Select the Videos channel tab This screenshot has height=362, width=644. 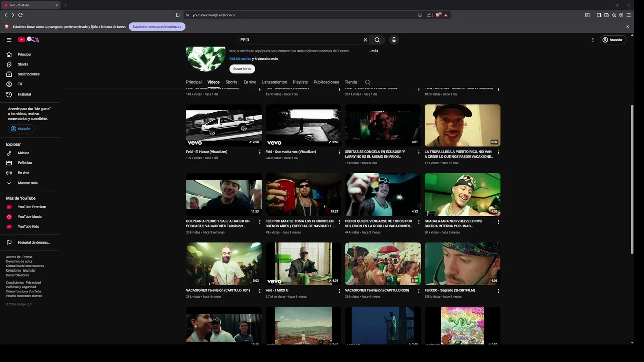coord(213,82)
